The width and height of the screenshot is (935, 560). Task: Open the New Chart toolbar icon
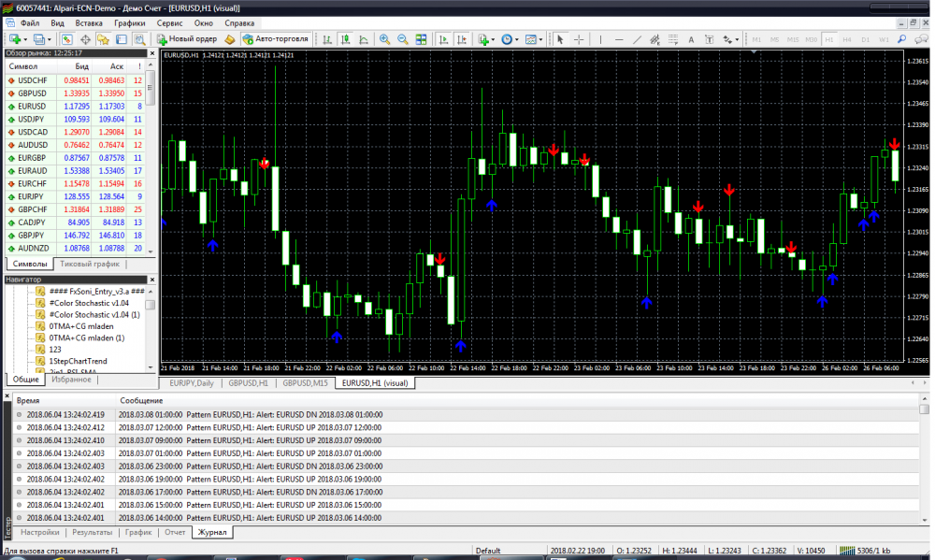pyautogui.click(x=14, y=39)
